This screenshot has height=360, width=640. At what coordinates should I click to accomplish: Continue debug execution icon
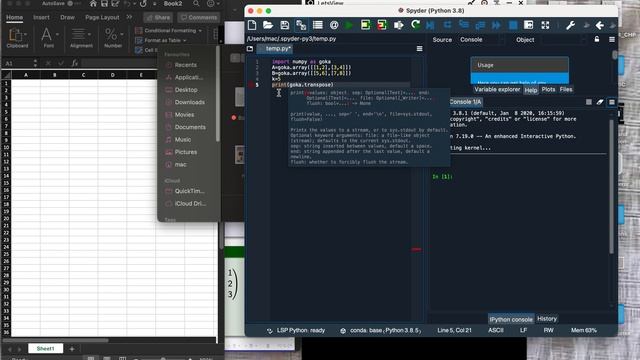click(496, 25)
